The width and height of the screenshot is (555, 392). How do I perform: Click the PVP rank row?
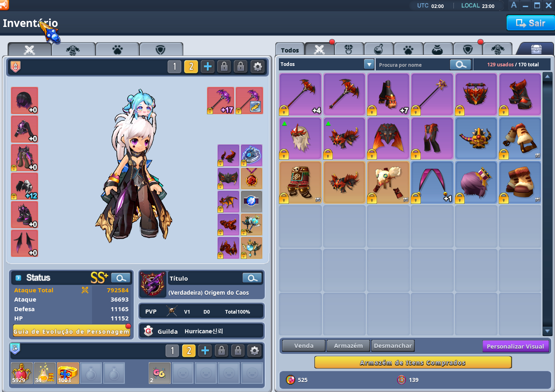coord(201,312)
